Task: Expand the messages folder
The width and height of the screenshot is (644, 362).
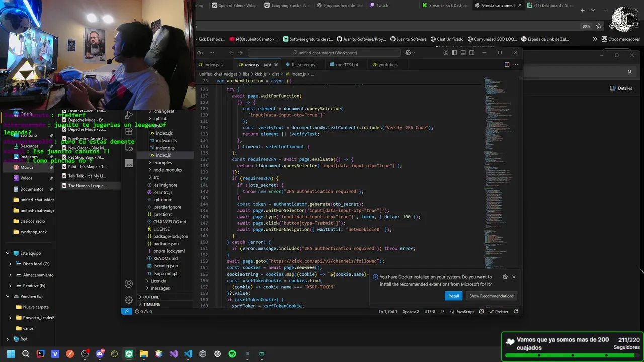Action: (160, 288)
